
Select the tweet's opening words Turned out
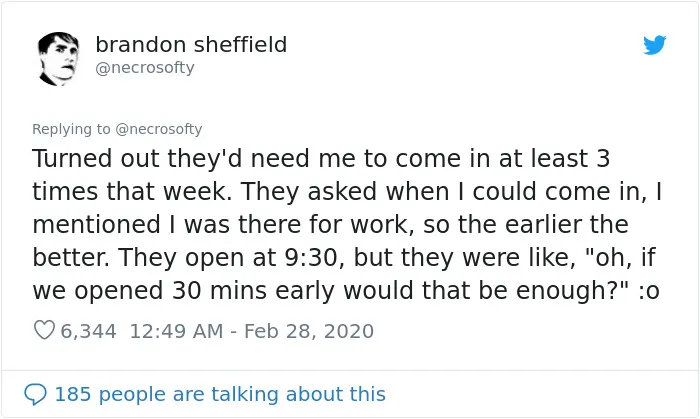click(96, 158)
